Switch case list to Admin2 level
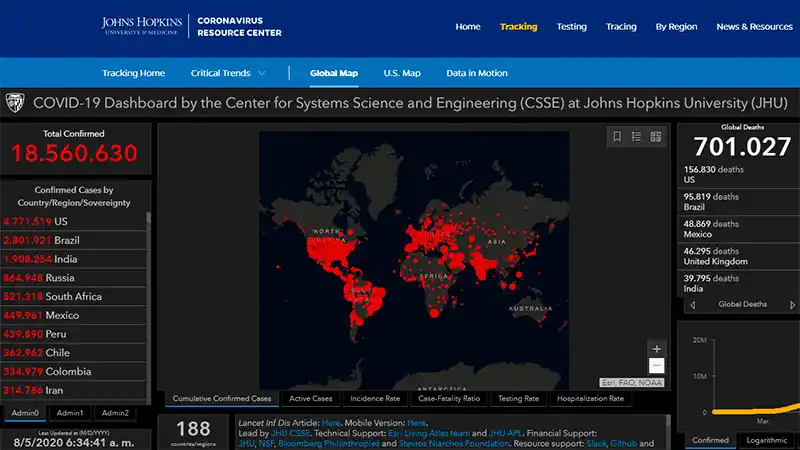The height and width of the screenshot is (450, 800). pos(115,413)
